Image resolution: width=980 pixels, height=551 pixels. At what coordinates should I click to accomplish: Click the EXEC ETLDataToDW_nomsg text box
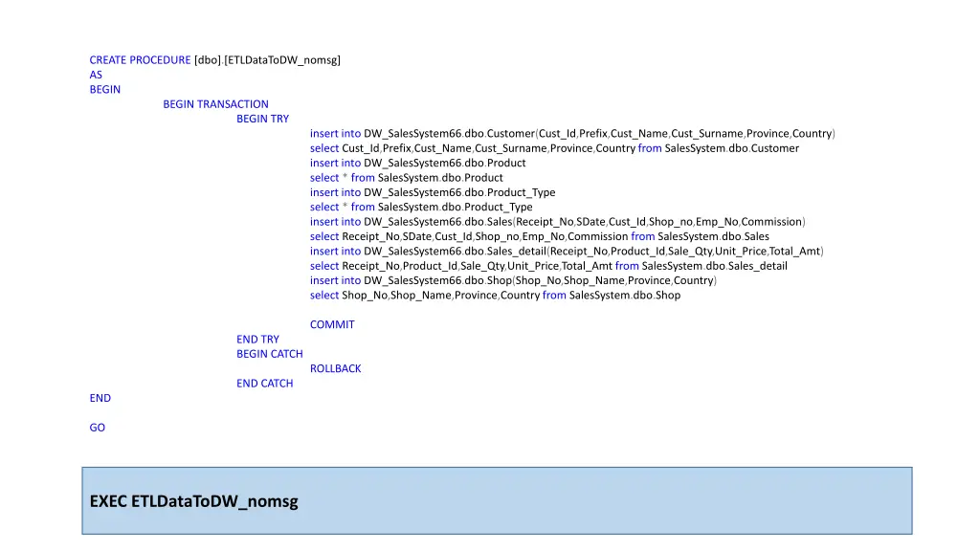(497, 501)
